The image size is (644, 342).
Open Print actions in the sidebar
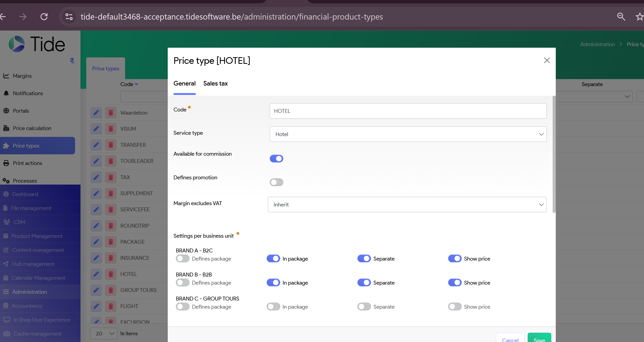28,163
